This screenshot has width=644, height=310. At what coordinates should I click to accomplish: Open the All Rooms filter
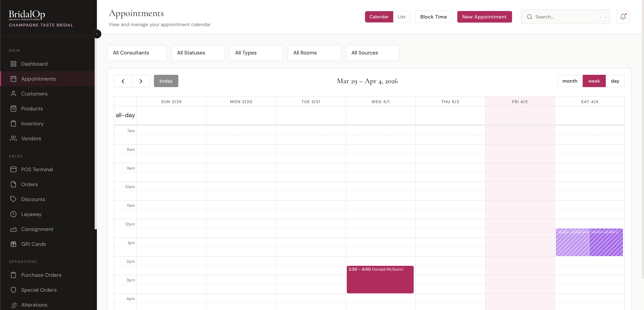coord(314,53)
